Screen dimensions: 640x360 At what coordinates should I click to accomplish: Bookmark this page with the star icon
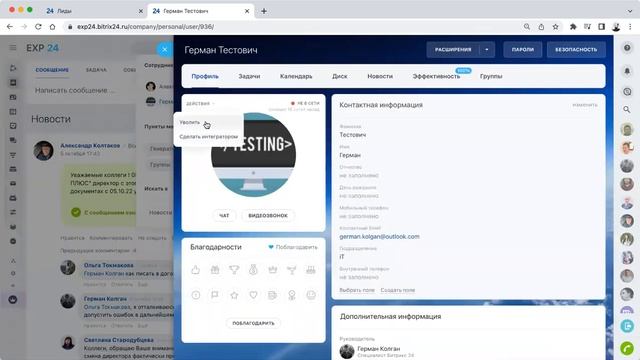(556, 27)
